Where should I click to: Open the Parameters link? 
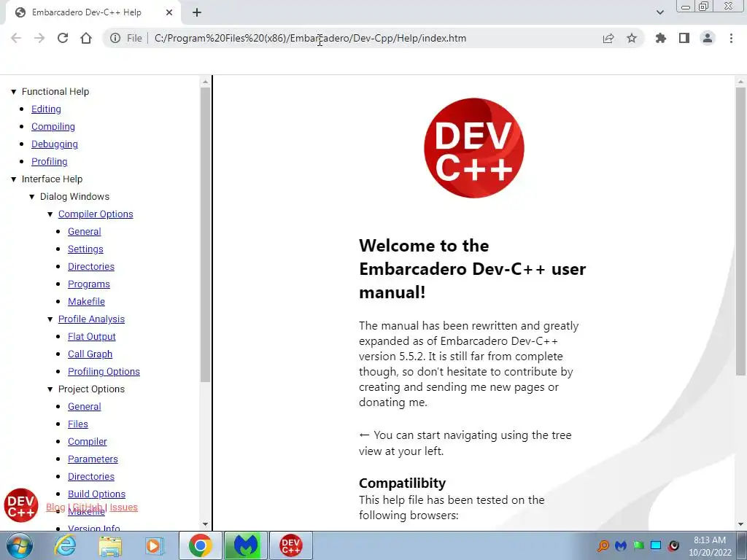pyautogui.click(x=93, y=459)
